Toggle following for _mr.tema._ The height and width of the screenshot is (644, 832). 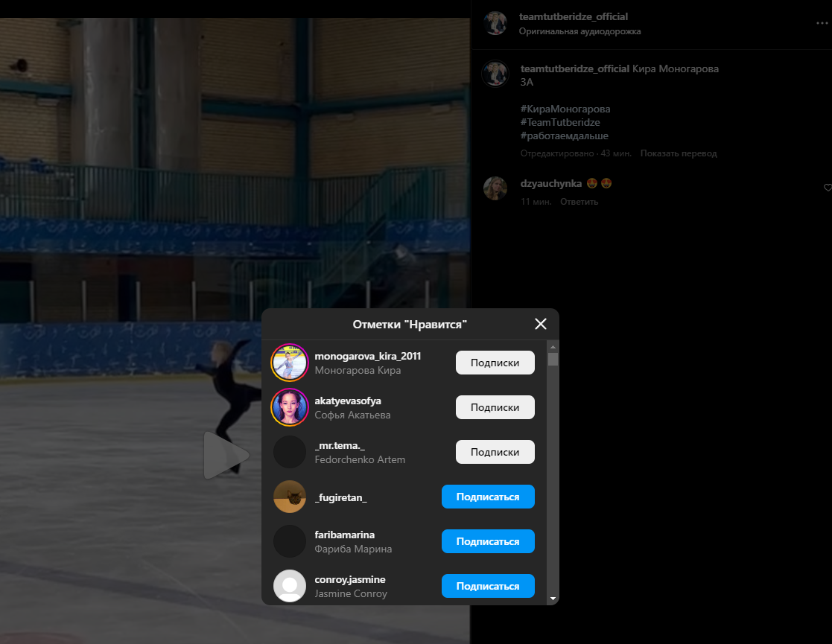495,452
